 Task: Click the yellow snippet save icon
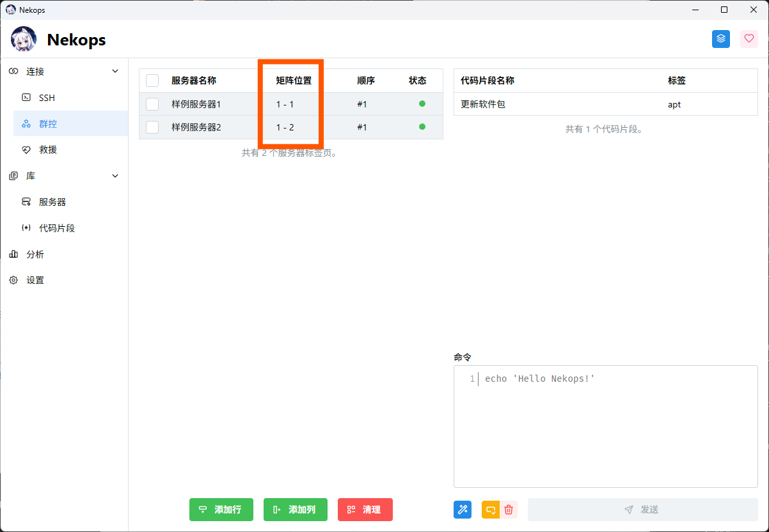(x=491, y=510)
